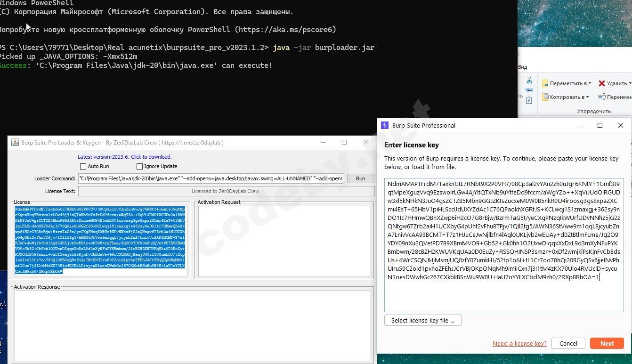Maximize the Burp Suite Professional dialog

[x=600, y=125]
